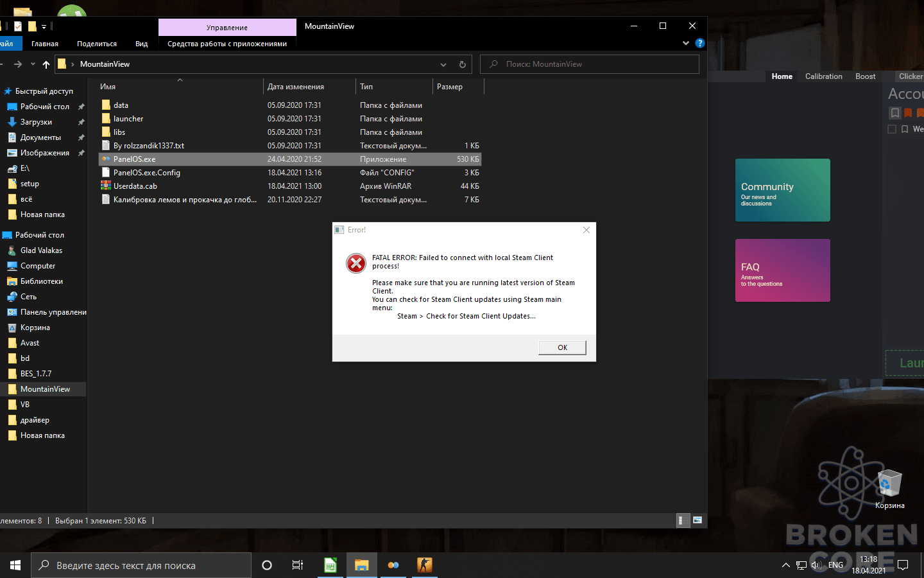Screen dimensions: 924x578
Task: Refresh the MountainView folder view
Action: pyautogui.click(x=462, y=64)
